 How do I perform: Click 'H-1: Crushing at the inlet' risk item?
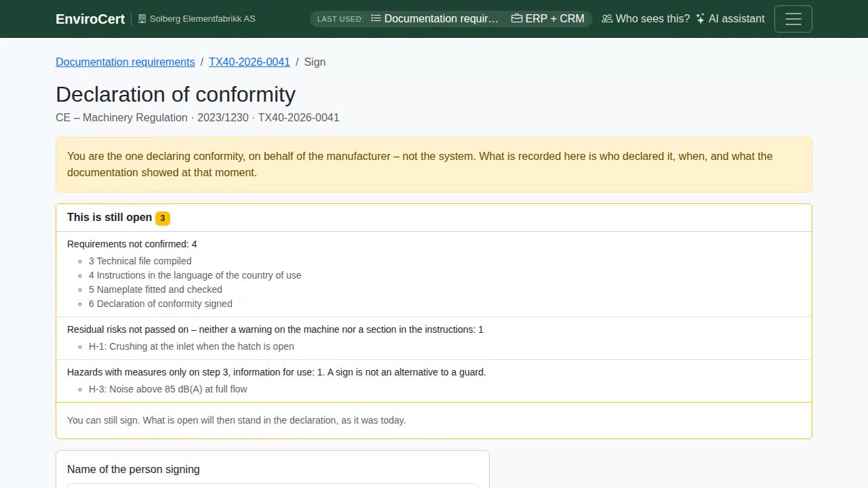click(191, 346)
